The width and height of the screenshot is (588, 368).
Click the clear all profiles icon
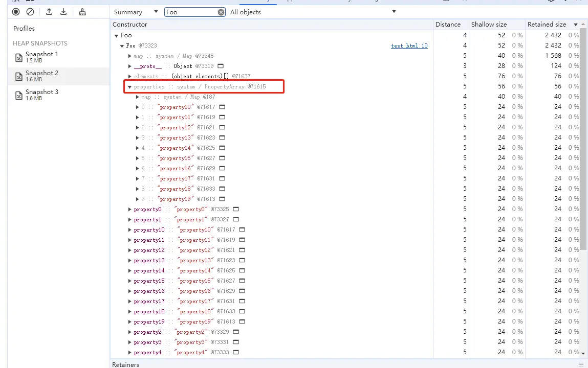[30, 12]
